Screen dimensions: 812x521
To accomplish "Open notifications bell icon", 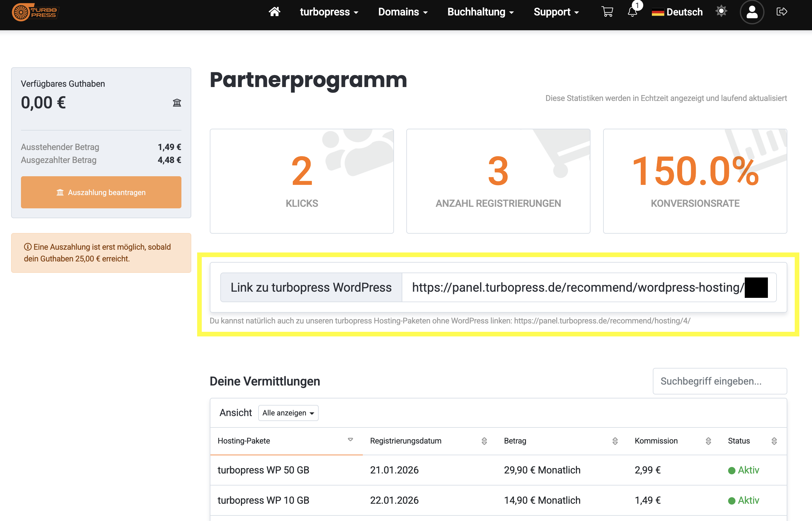I will pos(632,12).
